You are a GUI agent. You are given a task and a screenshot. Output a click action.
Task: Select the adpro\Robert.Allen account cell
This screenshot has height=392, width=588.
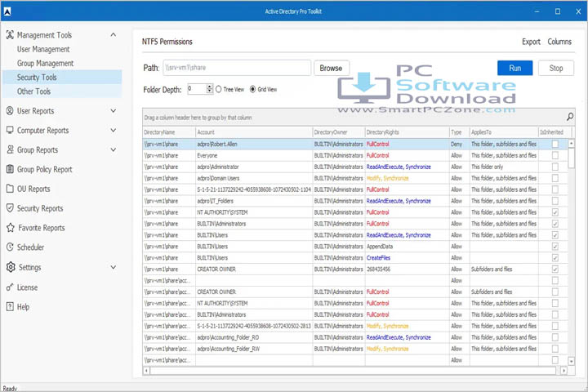pyautogui.click(x=254, y=144)
